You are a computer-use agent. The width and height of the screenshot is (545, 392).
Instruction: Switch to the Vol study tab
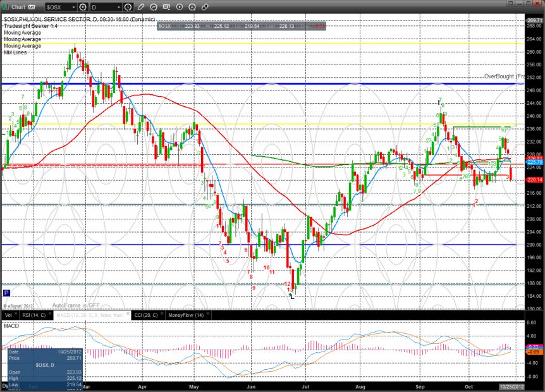tap(8, 315)
